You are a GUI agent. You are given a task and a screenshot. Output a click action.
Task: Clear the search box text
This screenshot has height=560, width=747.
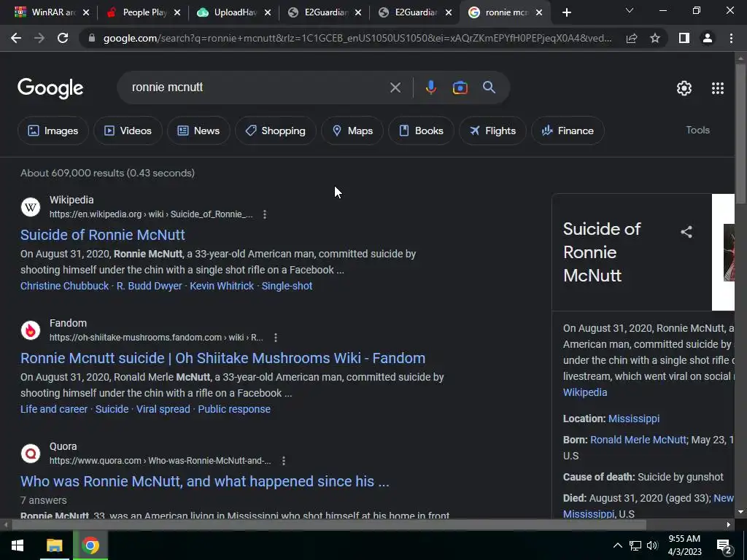click(x=395, y=87)
